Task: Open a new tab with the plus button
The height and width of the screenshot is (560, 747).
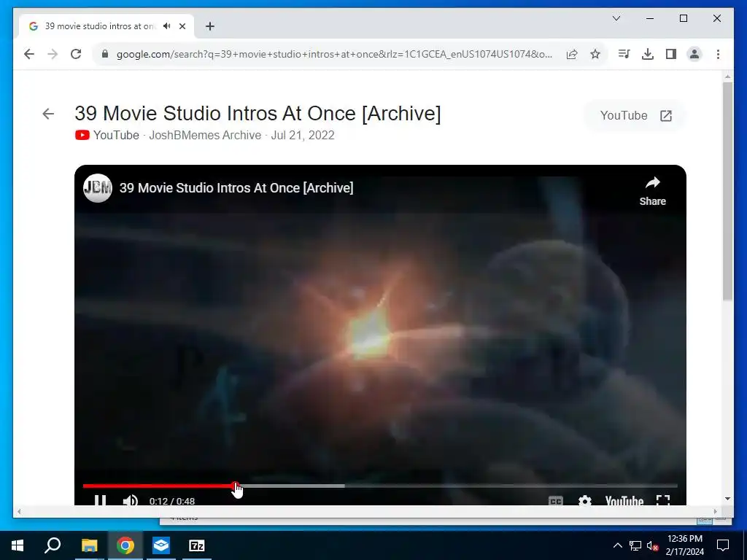Action: tap(209, 26)
